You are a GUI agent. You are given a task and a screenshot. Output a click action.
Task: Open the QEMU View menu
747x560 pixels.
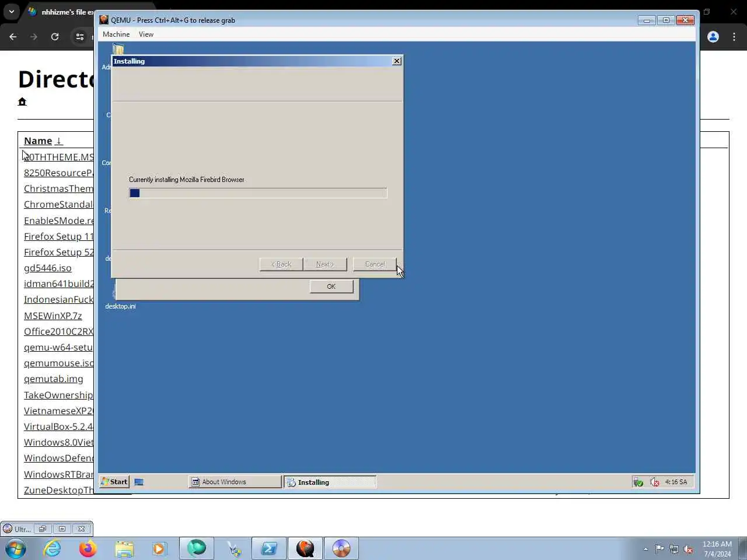coord(146,34)
